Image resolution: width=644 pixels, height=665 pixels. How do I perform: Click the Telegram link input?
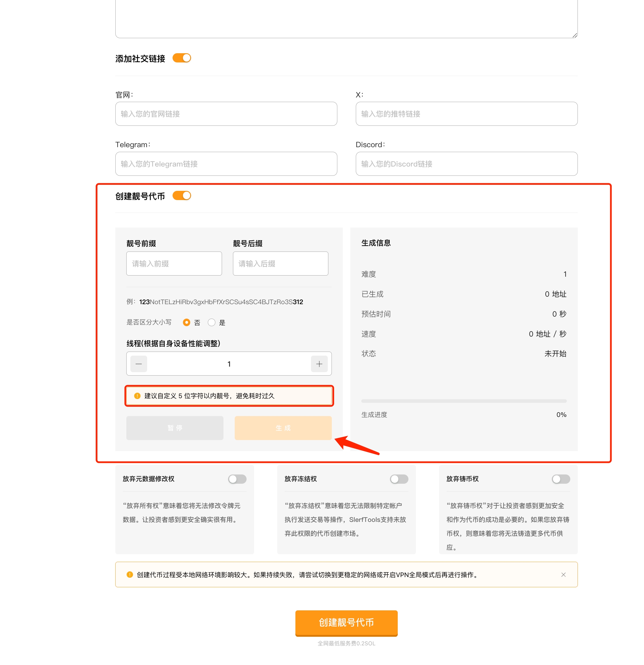226,164
